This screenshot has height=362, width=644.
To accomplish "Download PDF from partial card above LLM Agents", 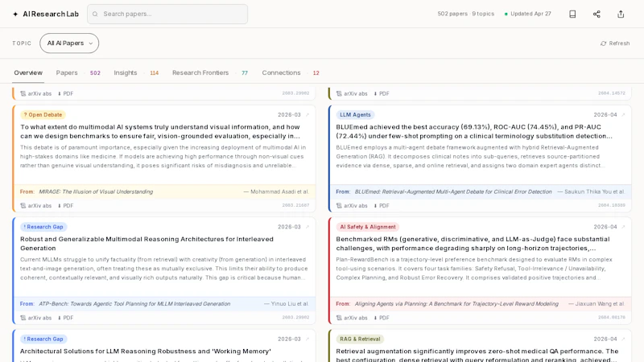I will click(381, 93).
